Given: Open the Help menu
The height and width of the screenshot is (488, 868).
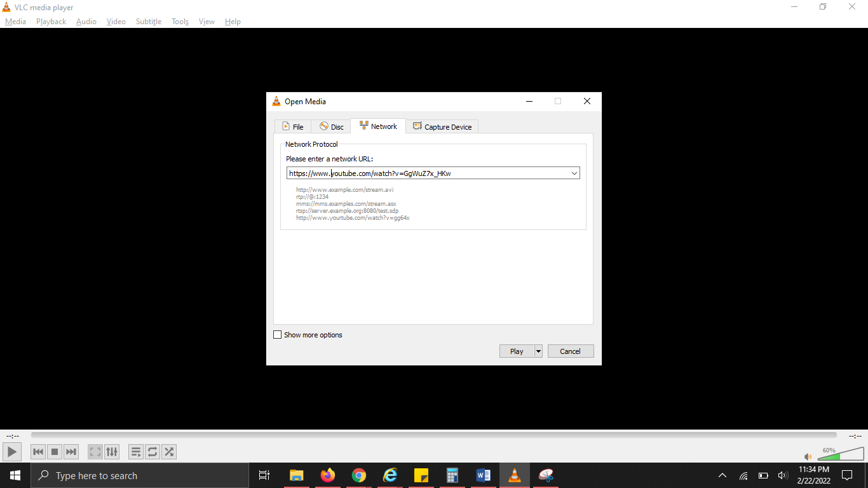Looking at the screenshot, I should 233,22.
